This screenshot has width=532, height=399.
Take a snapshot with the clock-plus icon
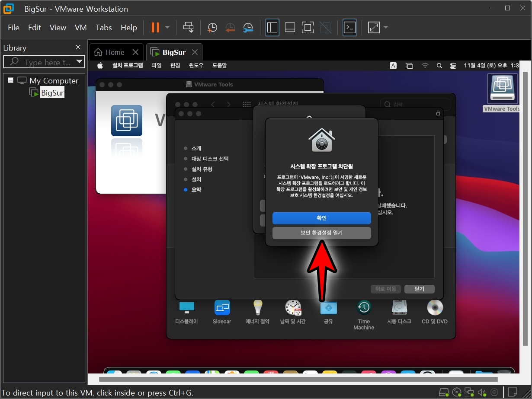pyautogui.click(x=212, y=28)
